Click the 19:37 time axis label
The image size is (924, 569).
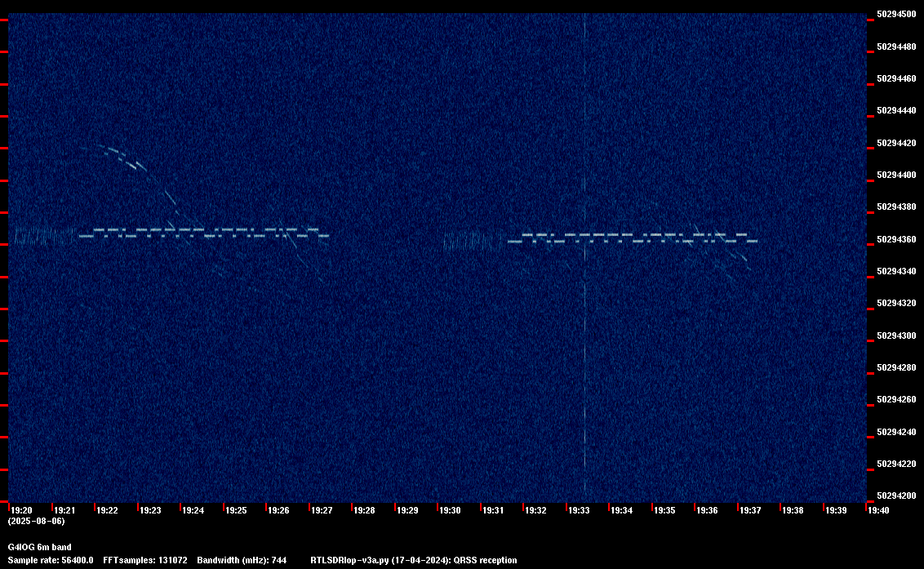point(750,510)
